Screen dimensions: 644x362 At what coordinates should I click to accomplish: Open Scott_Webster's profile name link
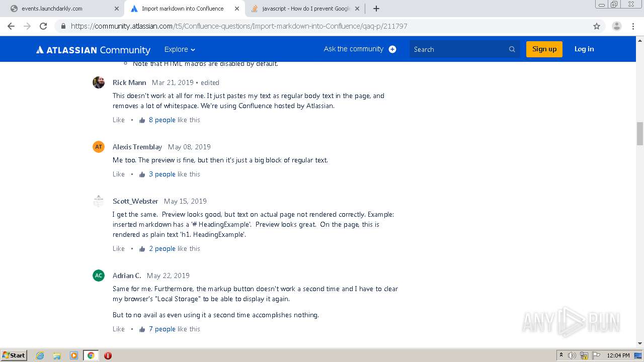coord(135,201)
